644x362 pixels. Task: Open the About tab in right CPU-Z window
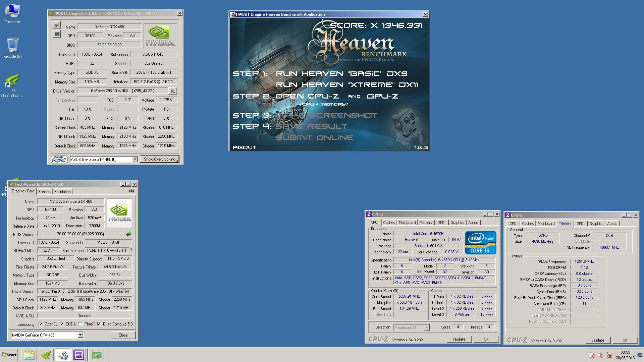(612, 224)
